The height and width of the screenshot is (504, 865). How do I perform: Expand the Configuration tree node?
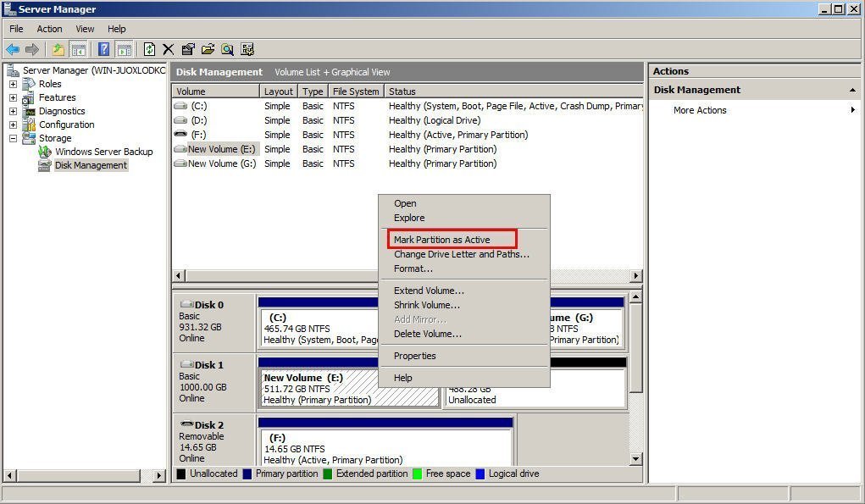13,125
